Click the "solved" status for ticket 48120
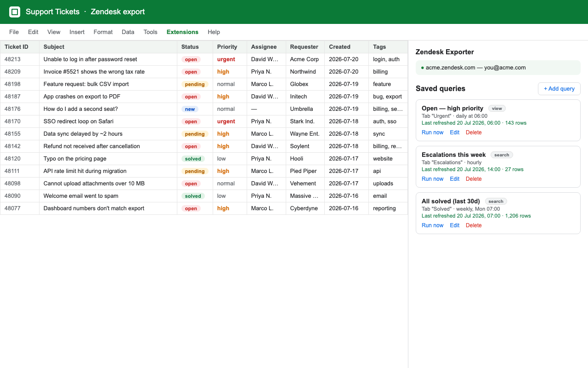 (x=193, y=159)
